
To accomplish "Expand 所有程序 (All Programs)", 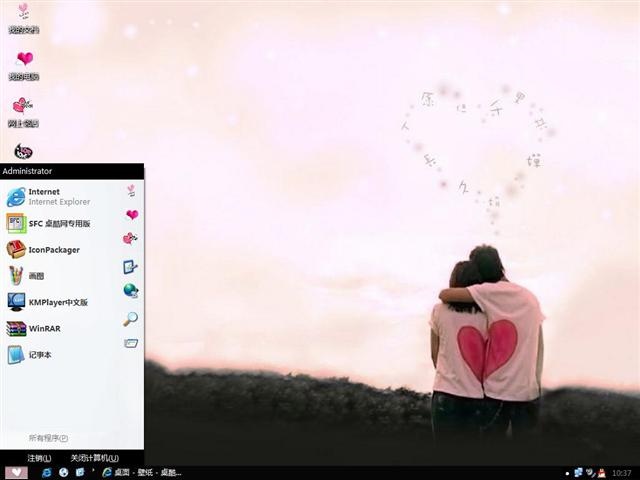I will click(48, 438).
